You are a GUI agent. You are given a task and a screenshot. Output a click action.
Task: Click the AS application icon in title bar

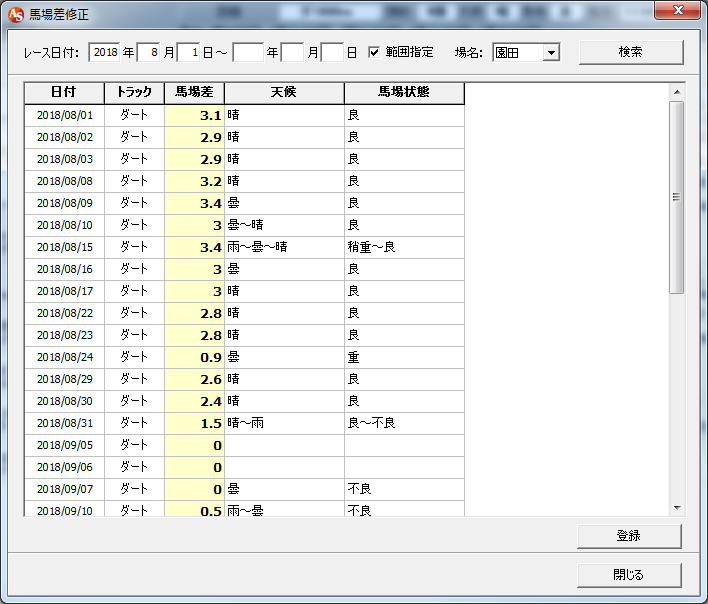tap(16, 14)
